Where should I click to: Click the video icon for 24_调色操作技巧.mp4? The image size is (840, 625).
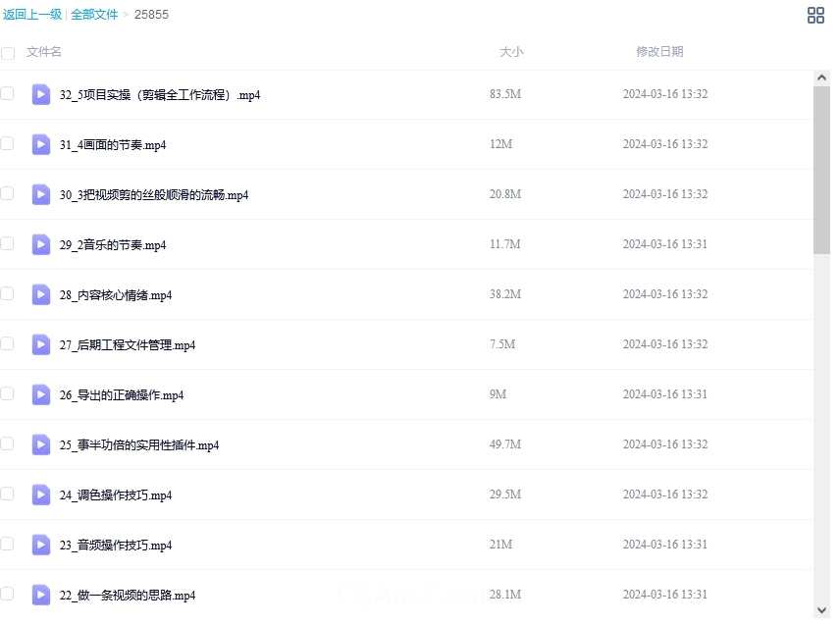click(41, 495)
